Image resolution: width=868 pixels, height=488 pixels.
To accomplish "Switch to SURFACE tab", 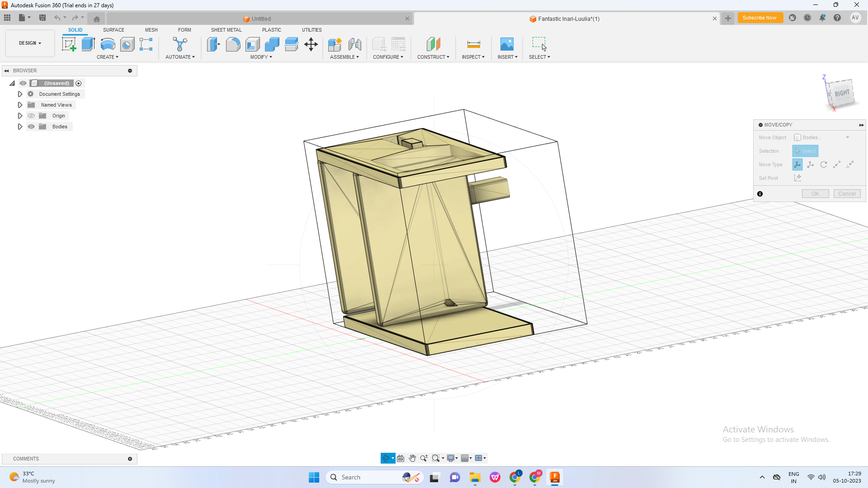I will (113, 30).
